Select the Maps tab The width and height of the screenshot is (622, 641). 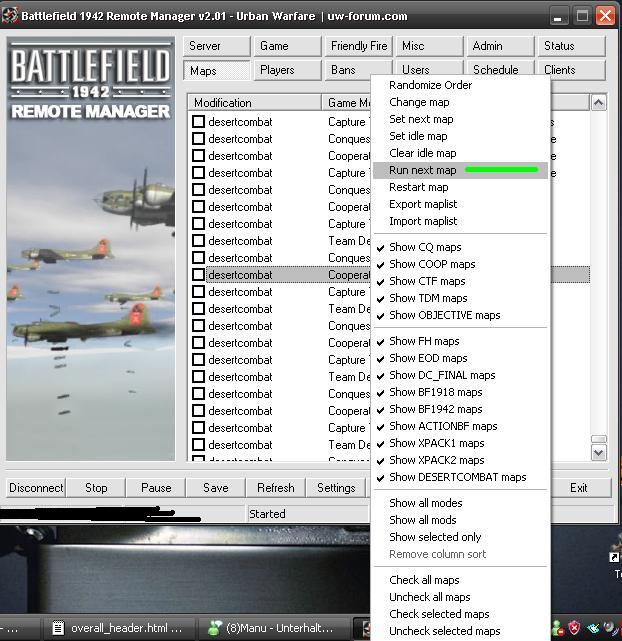[x=216, y=70]
